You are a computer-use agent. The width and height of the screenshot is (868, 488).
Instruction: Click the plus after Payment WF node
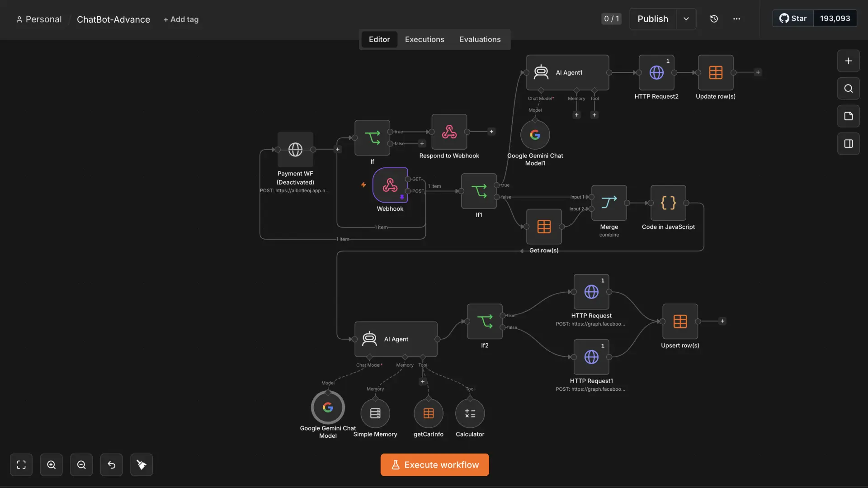337,149
